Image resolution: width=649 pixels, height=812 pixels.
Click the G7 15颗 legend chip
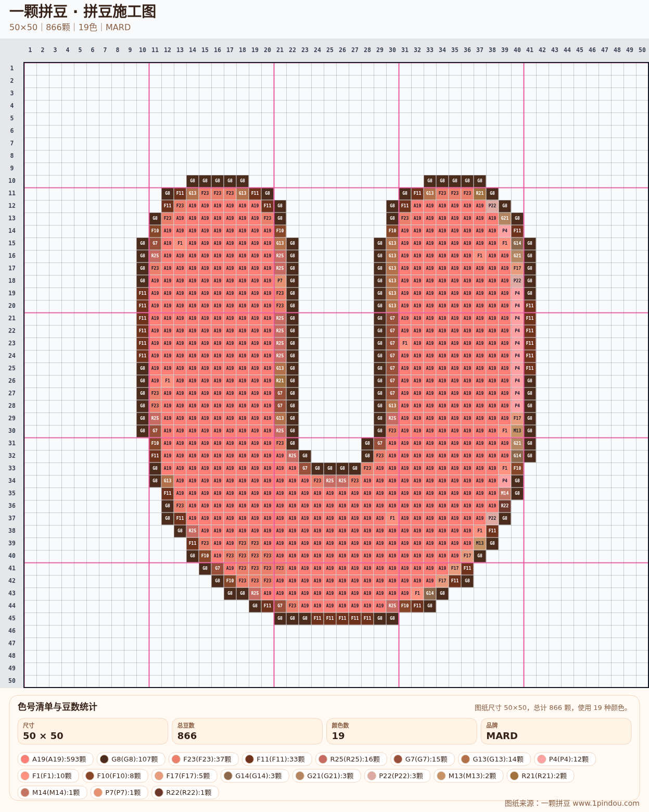423,759
